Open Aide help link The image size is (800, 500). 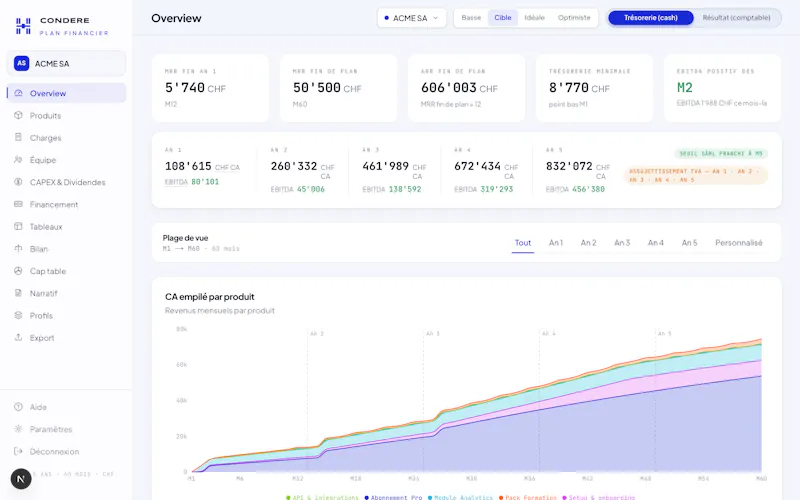pos(66,407)
